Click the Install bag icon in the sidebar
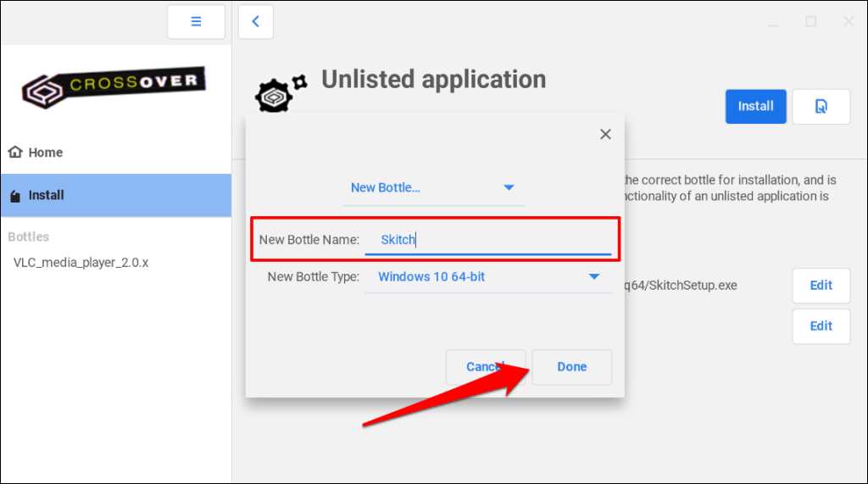This screenshot has width=868, height=484. pos(15,196)
